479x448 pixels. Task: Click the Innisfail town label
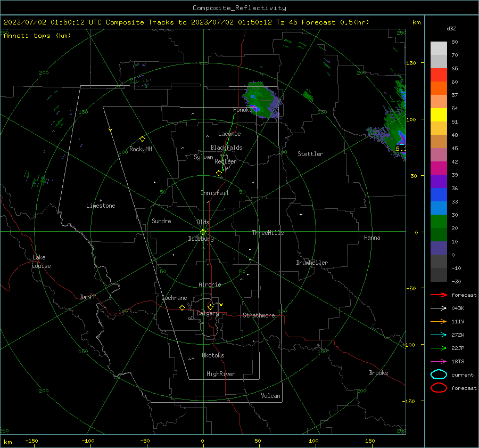(x=214, y=193)
